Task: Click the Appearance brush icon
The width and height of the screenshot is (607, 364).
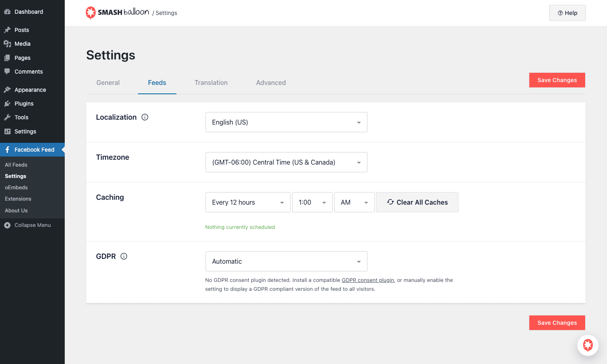Action: click(x=7, y=90)
